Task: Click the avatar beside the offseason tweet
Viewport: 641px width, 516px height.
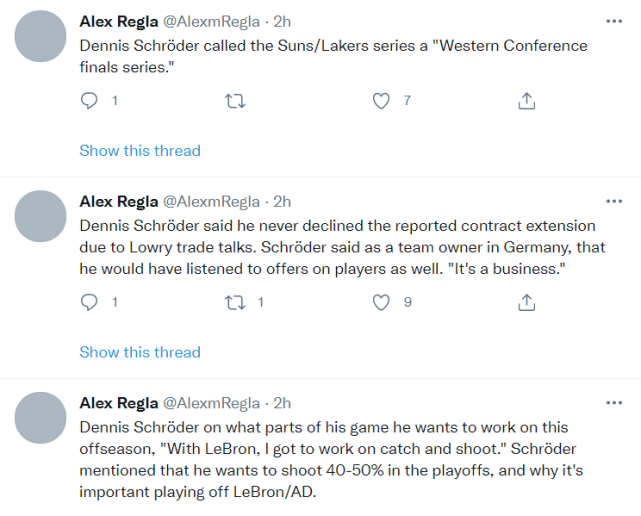Action: 42,418
